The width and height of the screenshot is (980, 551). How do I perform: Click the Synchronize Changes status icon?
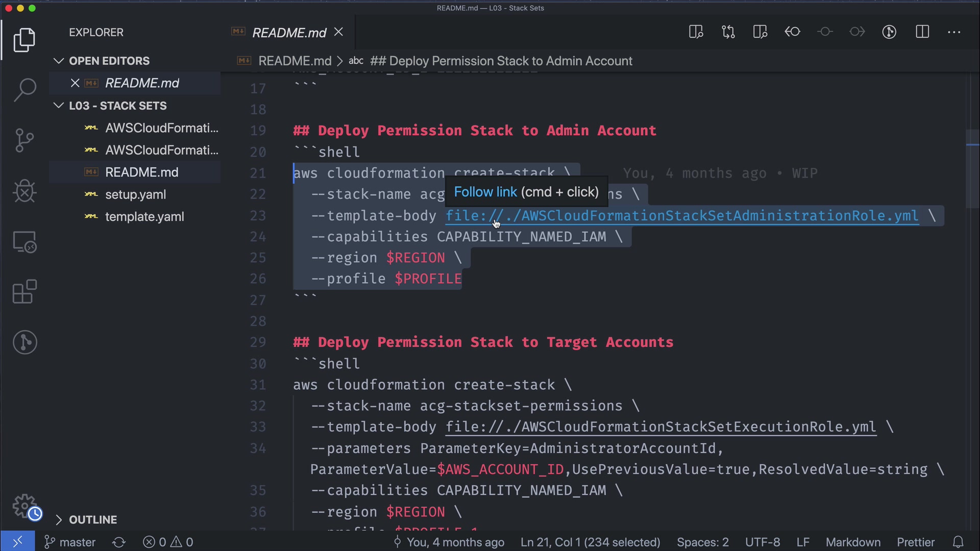(x=119, y=542)
